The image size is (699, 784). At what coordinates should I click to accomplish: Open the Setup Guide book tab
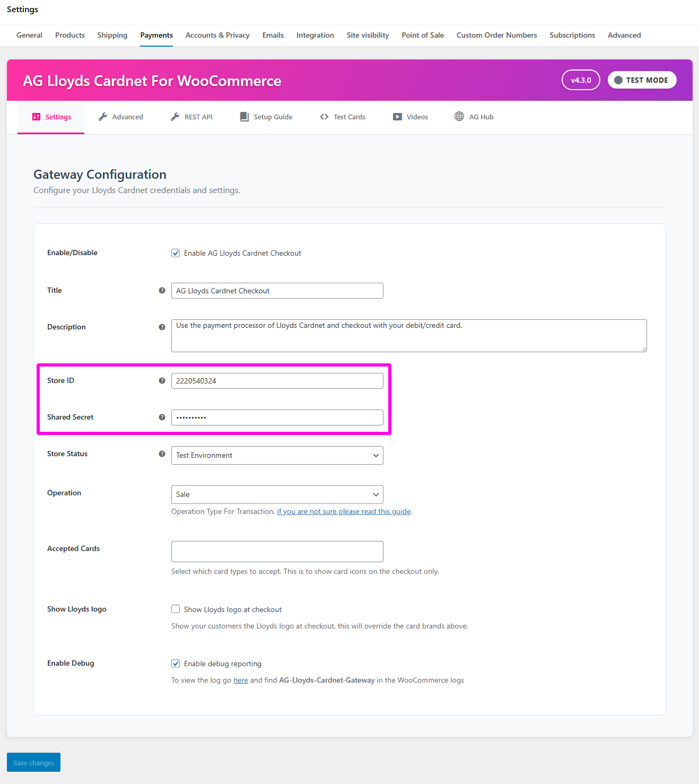[x=266, y=117]
